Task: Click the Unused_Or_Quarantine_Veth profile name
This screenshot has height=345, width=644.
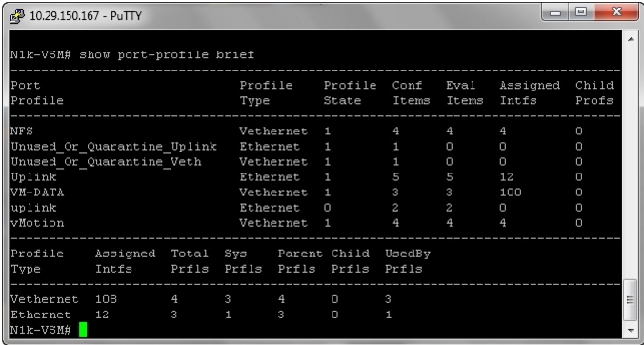Action: [106, 162]
